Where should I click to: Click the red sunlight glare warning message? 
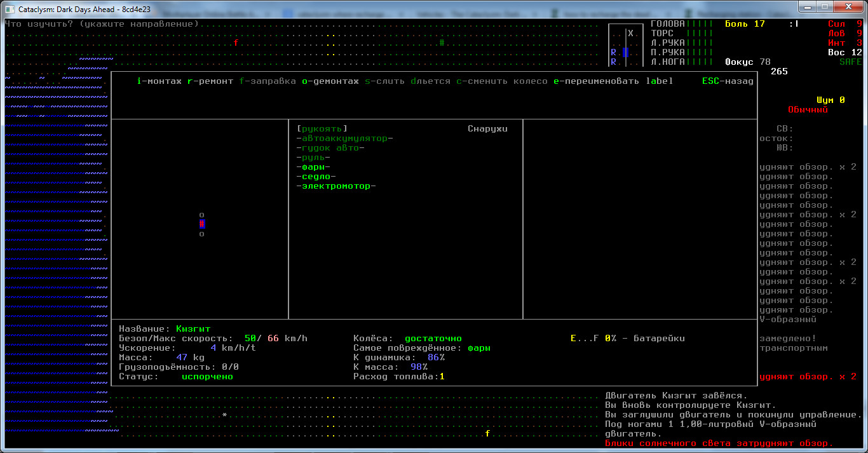pos(719,443)
